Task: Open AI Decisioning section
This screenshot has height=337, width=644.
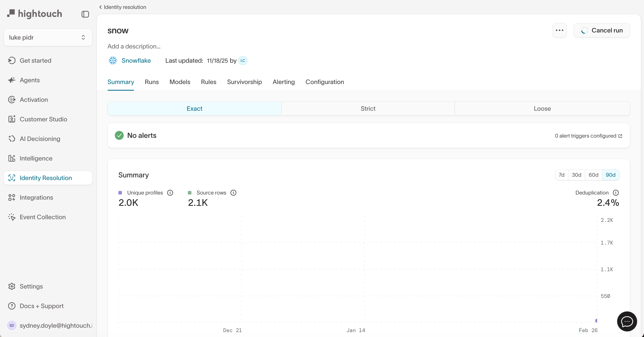Action: point(40,139)
